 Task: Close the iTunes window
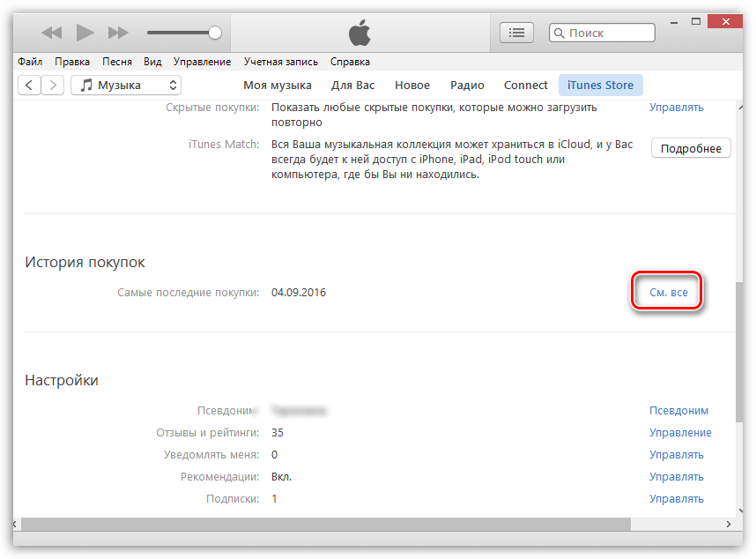725,22
